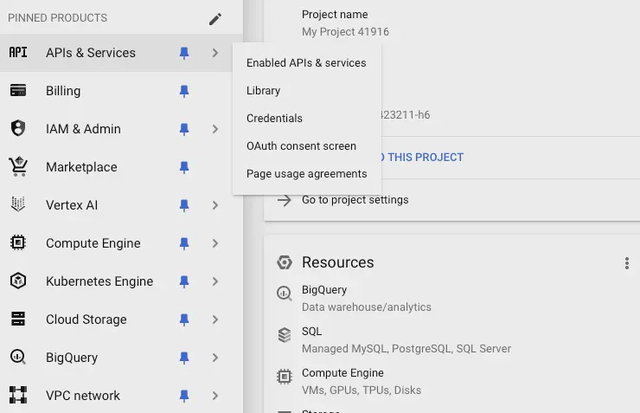Click the My Project 41916 project name
The image size is (640, 413).
coord(345,32)
